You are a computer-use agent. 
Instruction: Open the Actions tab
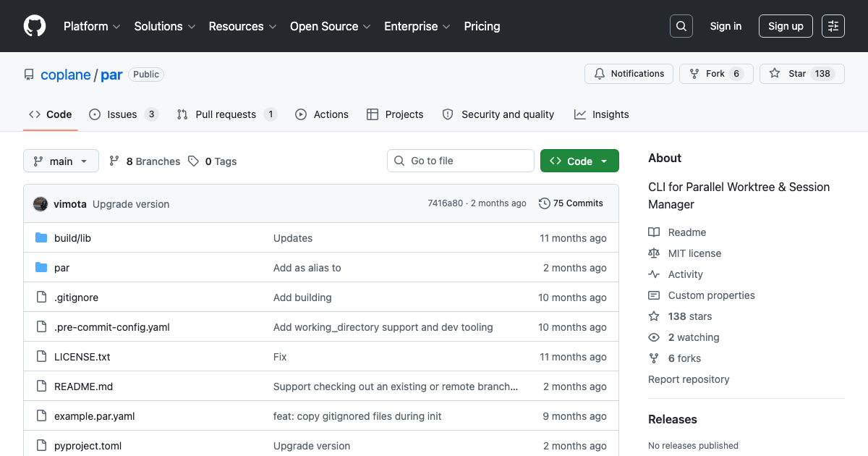click(322, 114)
